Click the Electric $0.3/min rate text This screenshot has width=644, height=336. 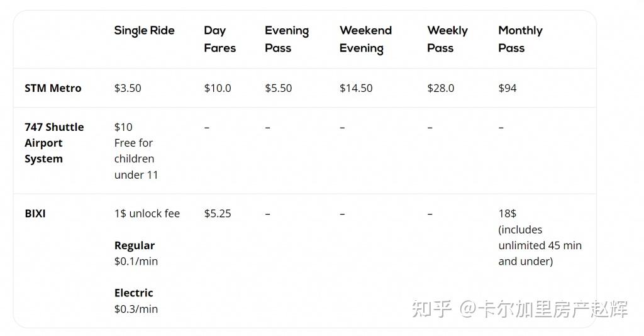point(136,301)
